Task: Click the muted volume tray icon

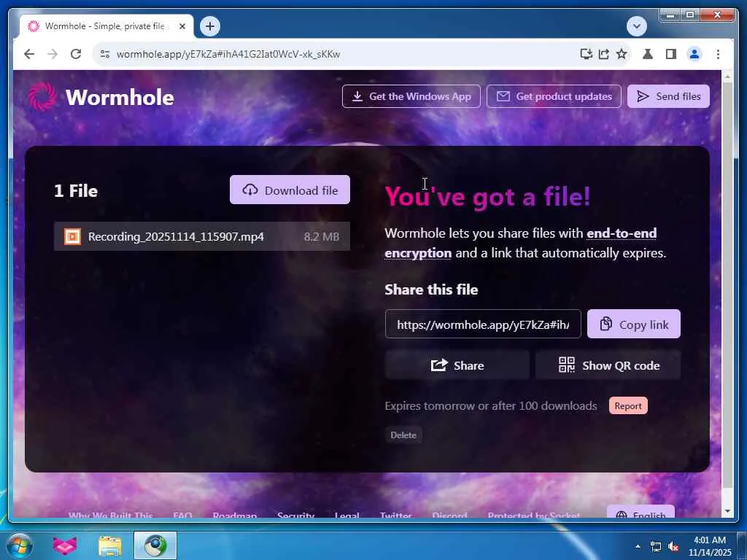Action: [x=673, y=547]
